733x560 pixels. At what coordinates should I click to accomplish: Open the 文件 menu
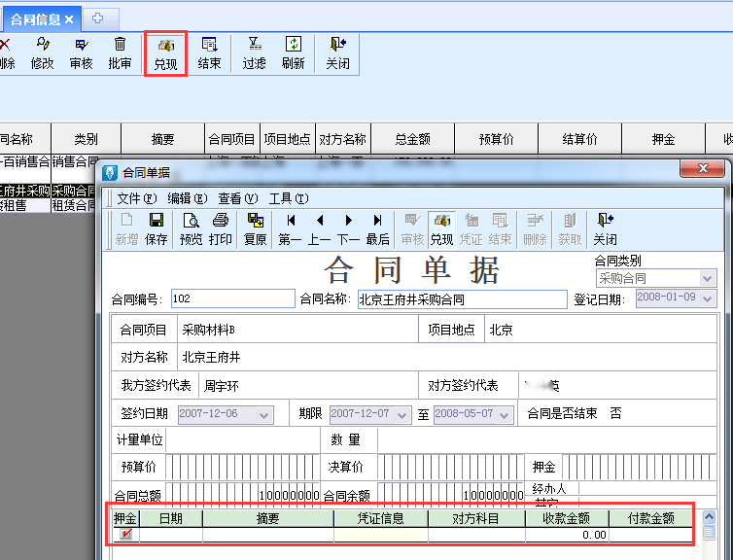point(135,198)
